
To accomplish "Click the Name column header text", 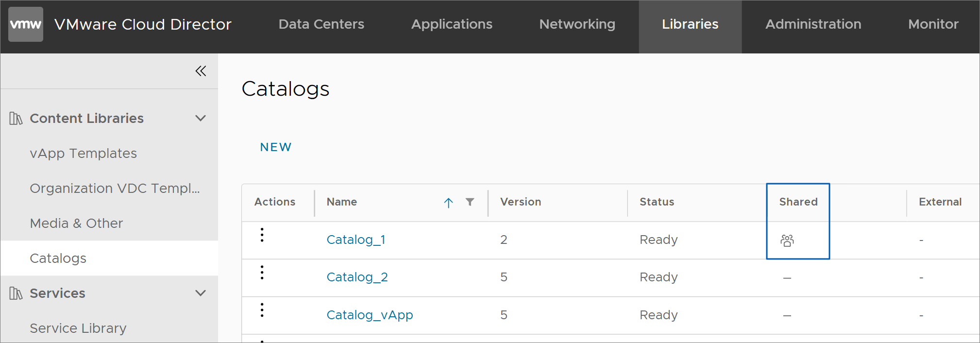I will point(342,202).
